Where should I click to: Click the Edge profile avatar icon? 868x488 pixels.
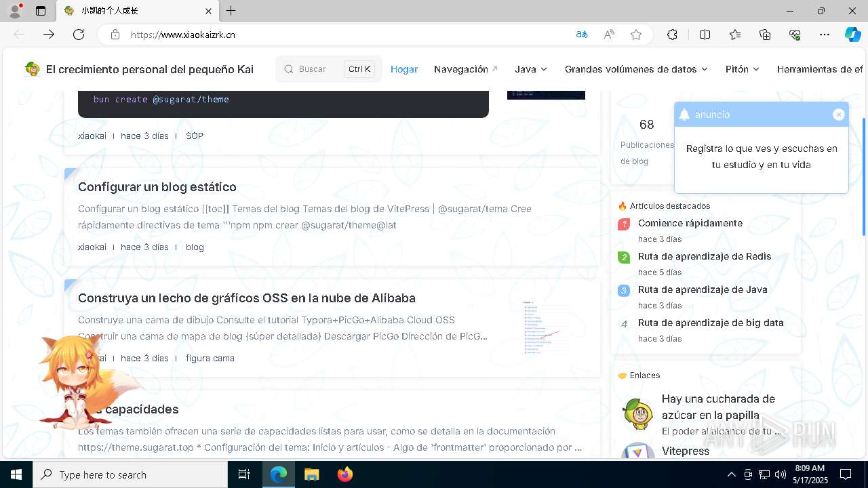pyautogui.click(x=14, y=11)
